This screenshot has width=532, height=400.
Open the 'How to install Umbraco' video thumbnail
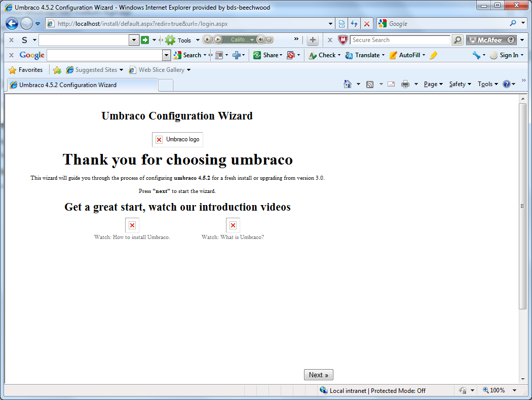(132, 225)
